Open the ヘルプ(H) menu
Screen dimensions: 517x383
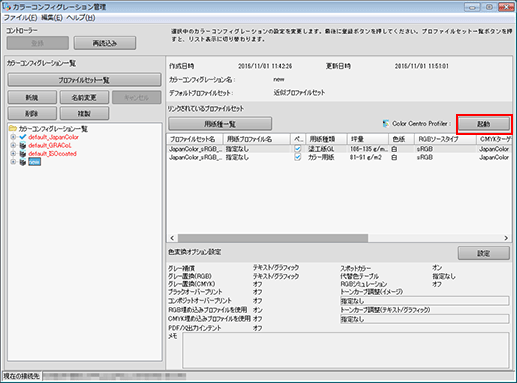click(81, 18)
